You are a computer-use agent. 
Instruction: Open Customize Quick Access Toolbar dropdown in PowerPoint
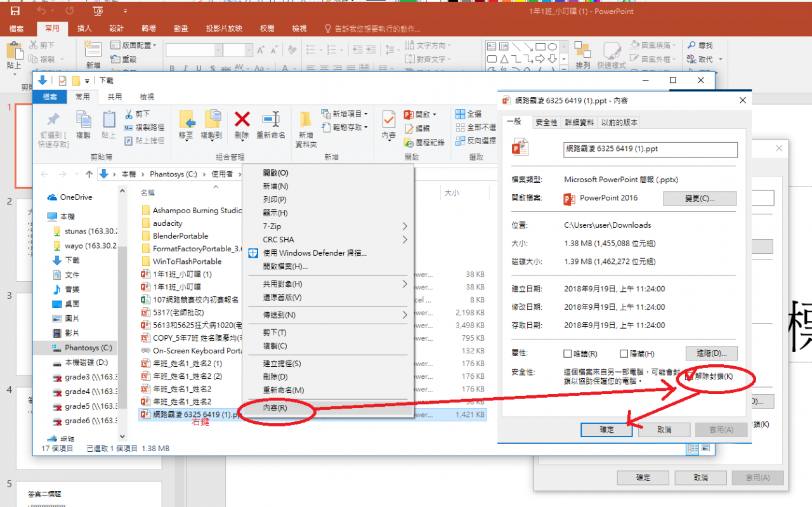[125, 11]
